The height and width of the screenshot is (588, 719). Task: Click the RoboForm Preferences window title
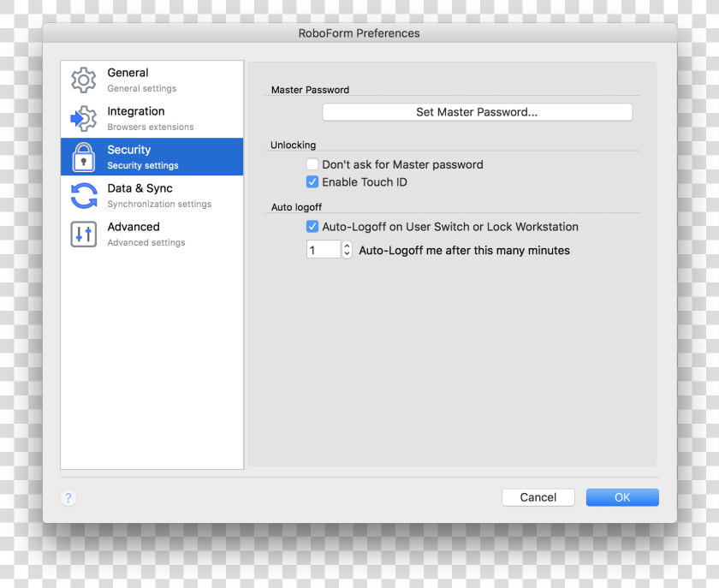click(359, 33)
